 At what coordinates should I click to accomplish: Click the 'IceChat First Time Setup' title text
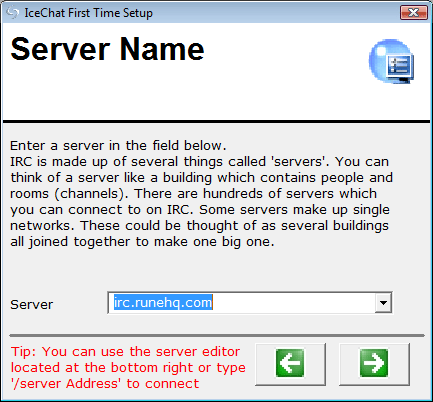89,13
